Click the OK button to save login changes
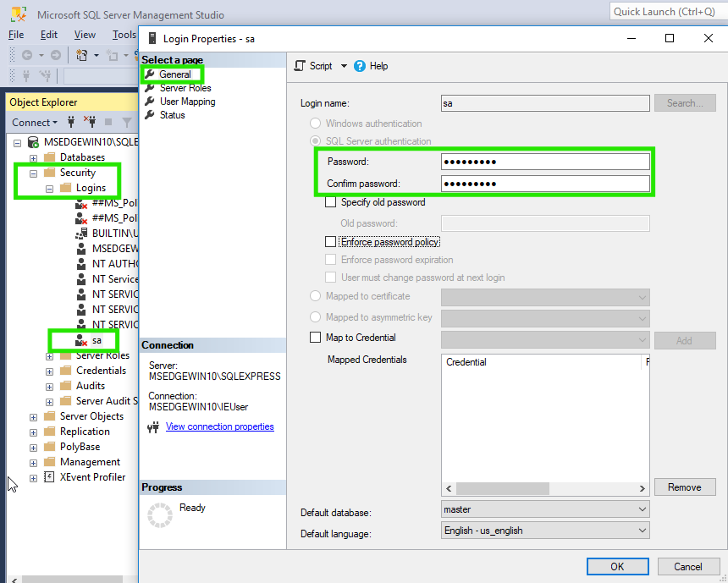Screen dimensions: 728x583 click(617, 566)
